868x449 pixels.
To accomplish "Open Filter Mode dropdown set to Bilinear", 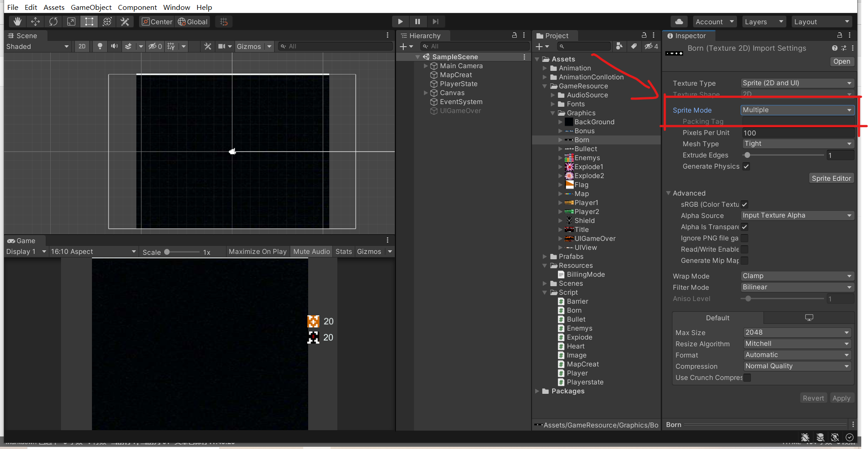I will point(797,287).
